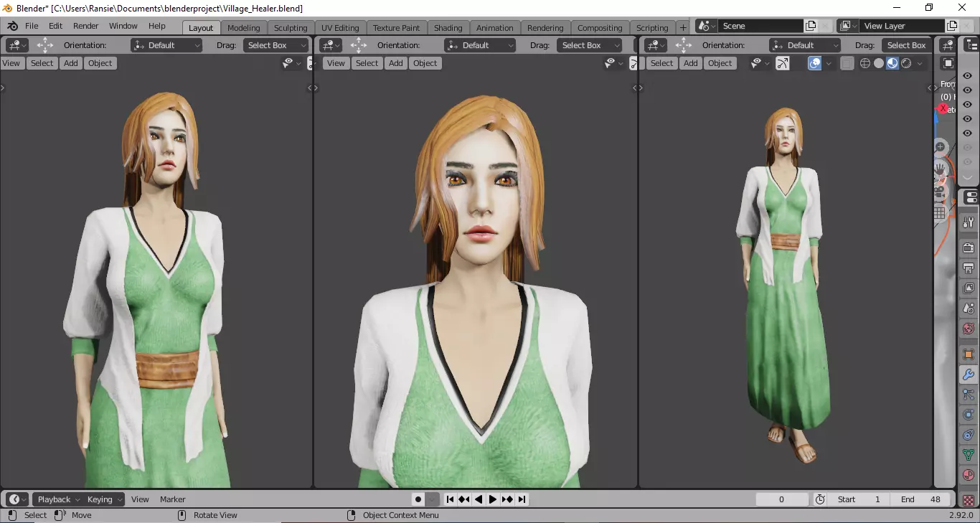
Task: Toggle auto keying record button
Action: pos(418,499)
